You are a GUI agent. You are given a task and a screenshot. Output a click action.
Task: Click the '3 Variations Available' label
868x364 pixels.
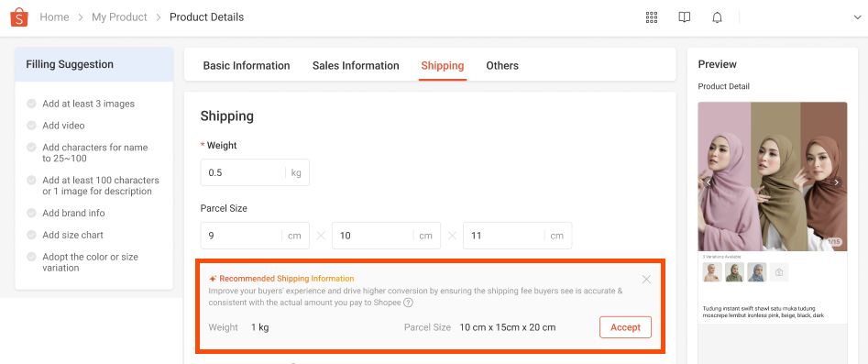722,257
